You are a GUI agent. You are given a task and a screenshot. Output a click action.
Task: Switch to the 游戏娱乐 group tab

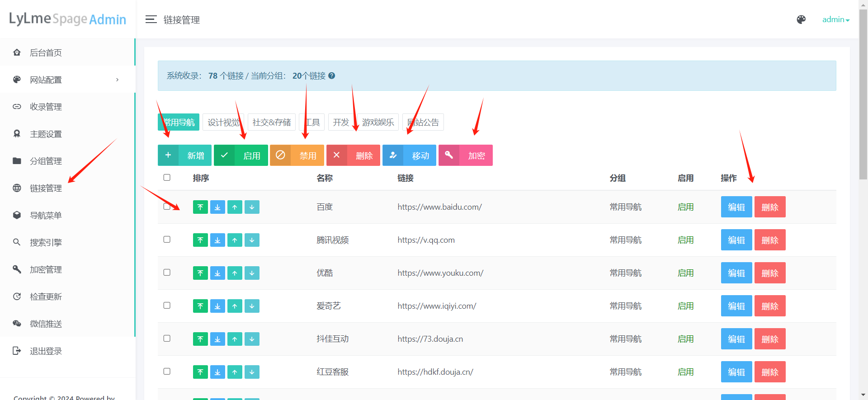pyautogui.click(x=377, y=122)
